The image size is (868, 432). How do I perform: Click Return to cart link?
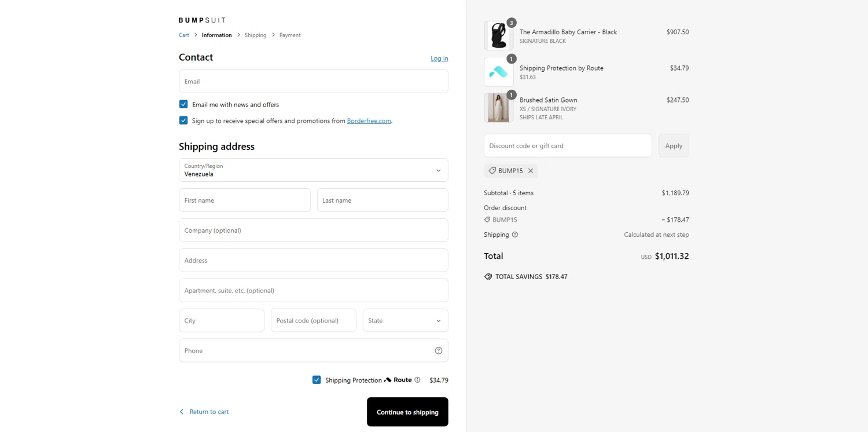click(x=209, y=412)
